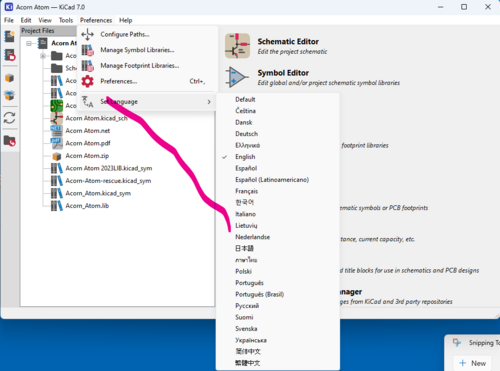Image resolution: width=500 pixels, height=371 pixels.
Task: Click the Set Language translate icon
Action: coord(87,102)
